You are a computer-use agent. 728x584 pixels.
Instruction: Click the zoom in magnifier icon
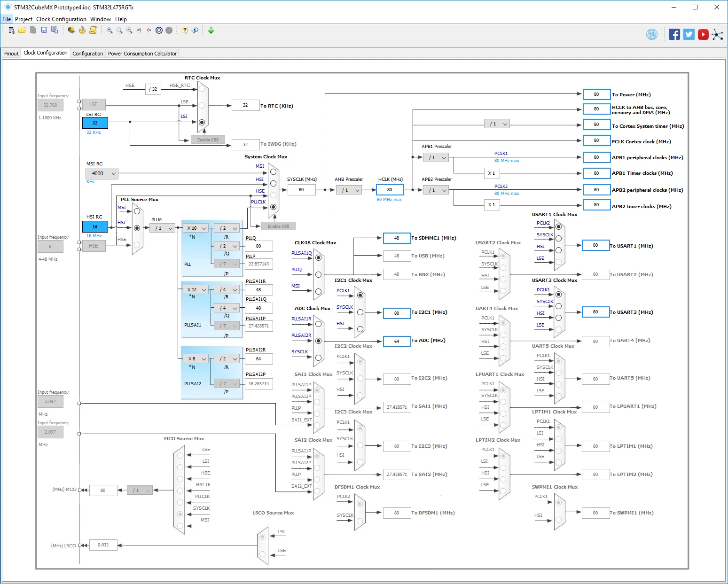(109, 30)
